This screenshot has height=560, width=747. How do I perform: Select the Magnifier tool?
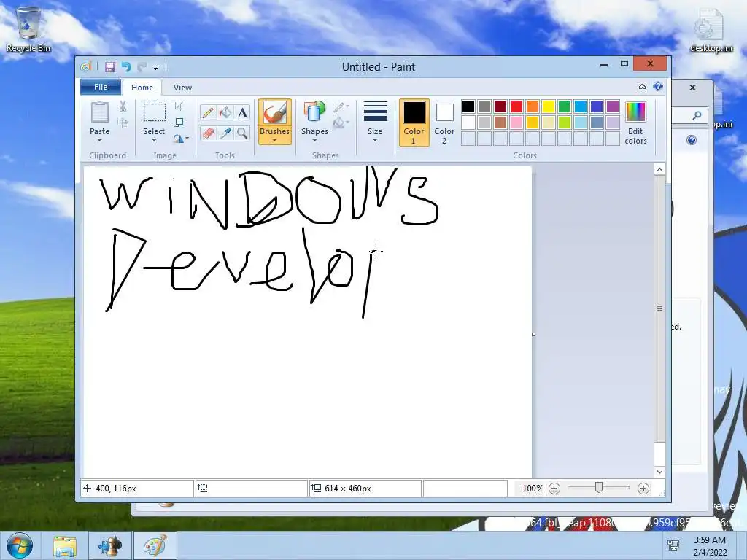[x=242, y=133]
